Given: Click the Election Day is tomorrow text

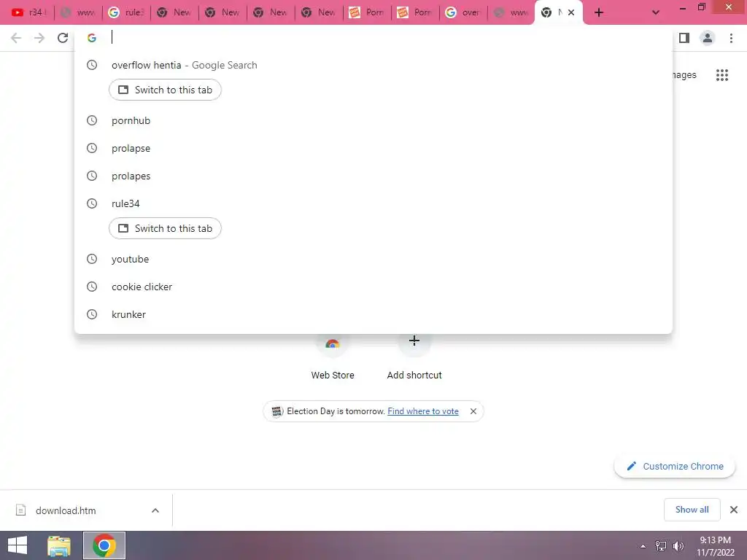Looking at the screenshot, I should [336, 411].
